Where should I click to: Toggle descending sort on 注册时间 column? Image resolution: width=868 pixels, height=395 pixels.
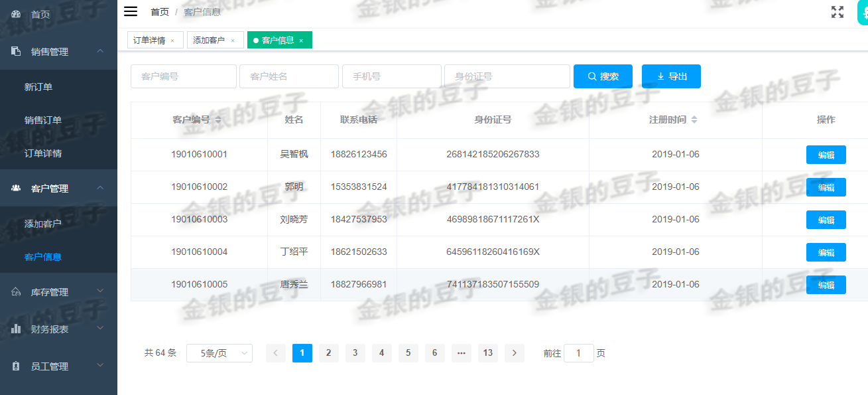(694, 123)
